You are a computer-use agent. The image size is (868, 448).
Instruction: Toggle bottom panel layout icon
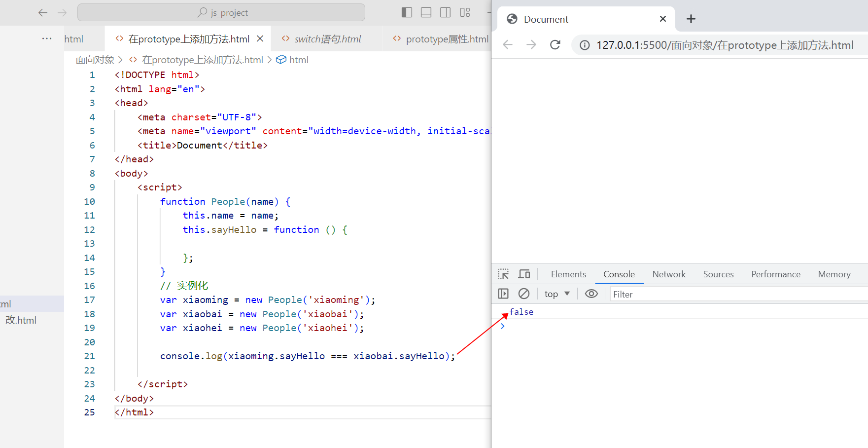[x=426, y=12]
